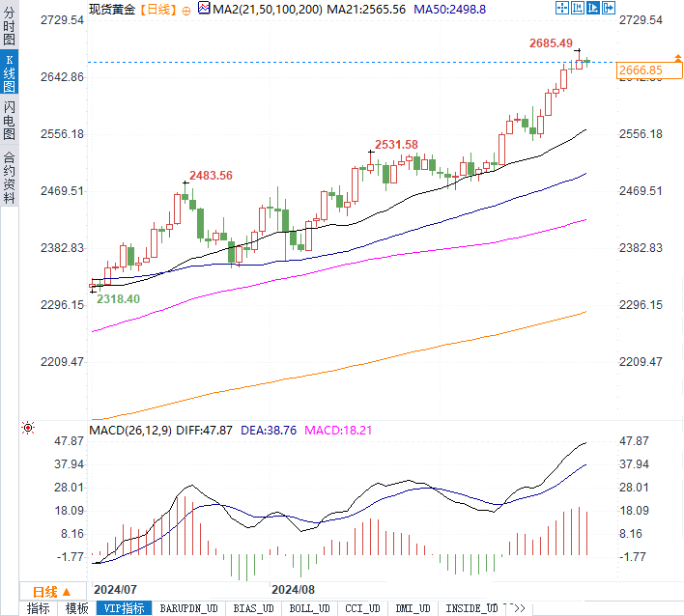
Task: Select the CCI_UD indicator tab
Action: click(360, 608)
